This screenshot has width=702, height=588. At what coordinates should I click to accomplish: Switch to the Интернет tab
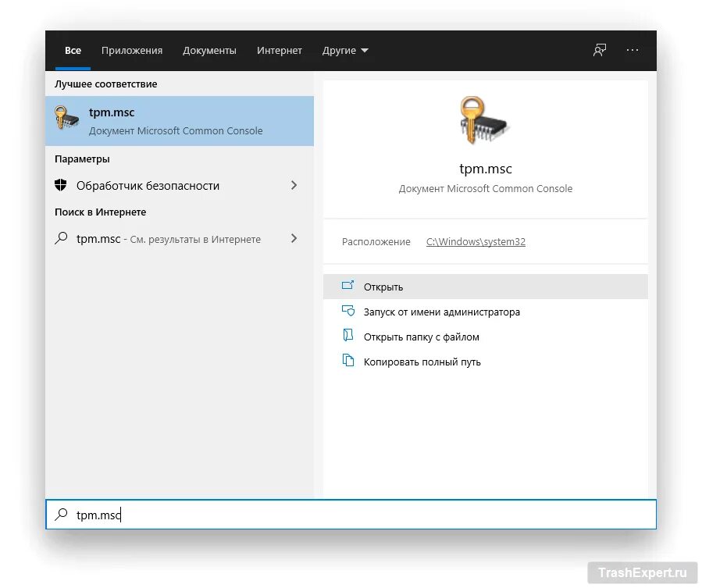[x=280, y=51]
